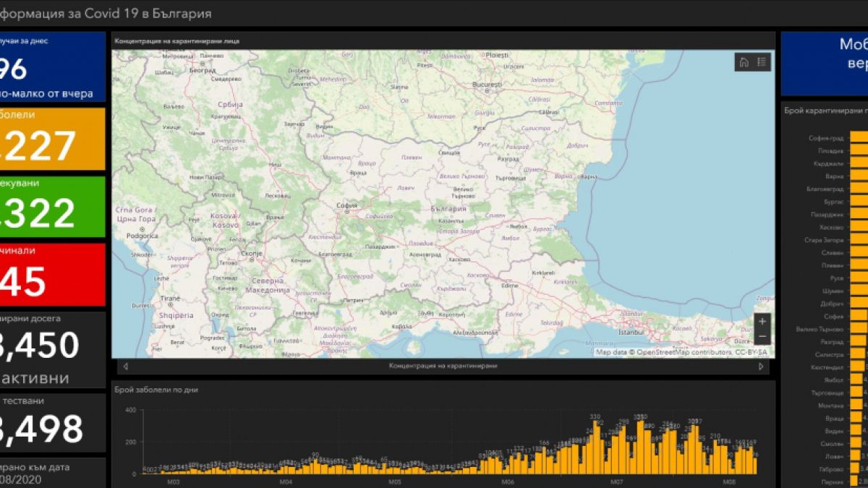Click the M07 month label on daily chart
Image resolution: width=868 pixels, height=488 pixels.
(617, 481)
